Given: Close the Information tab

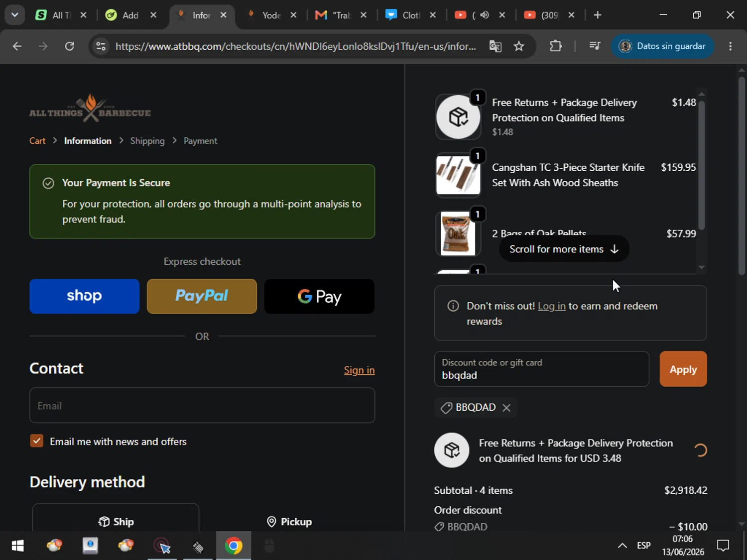Looking at the screenshot, I should 224,15.
